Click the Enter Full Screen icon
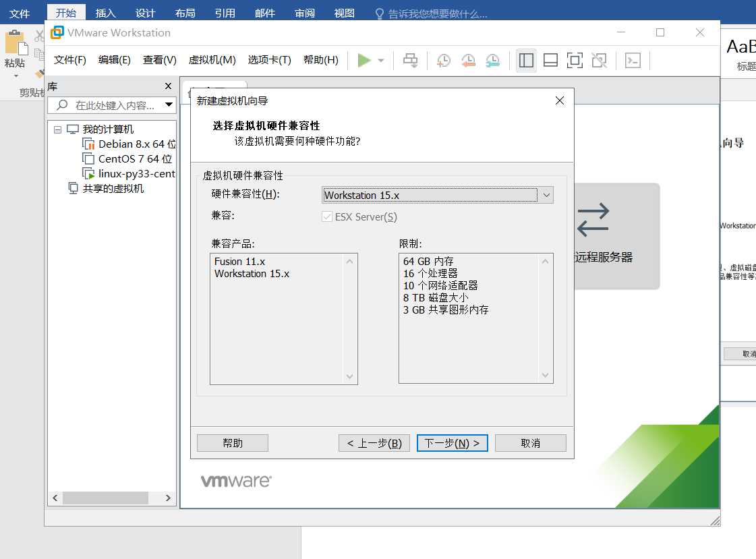This screenshot has width=756, height=559. point(575,60)
